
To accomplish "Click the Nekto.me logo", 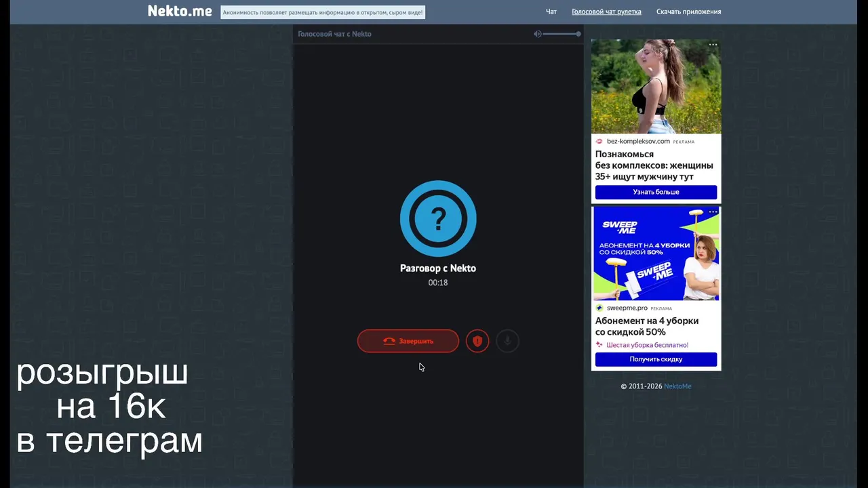I will (x=180, y=11).
